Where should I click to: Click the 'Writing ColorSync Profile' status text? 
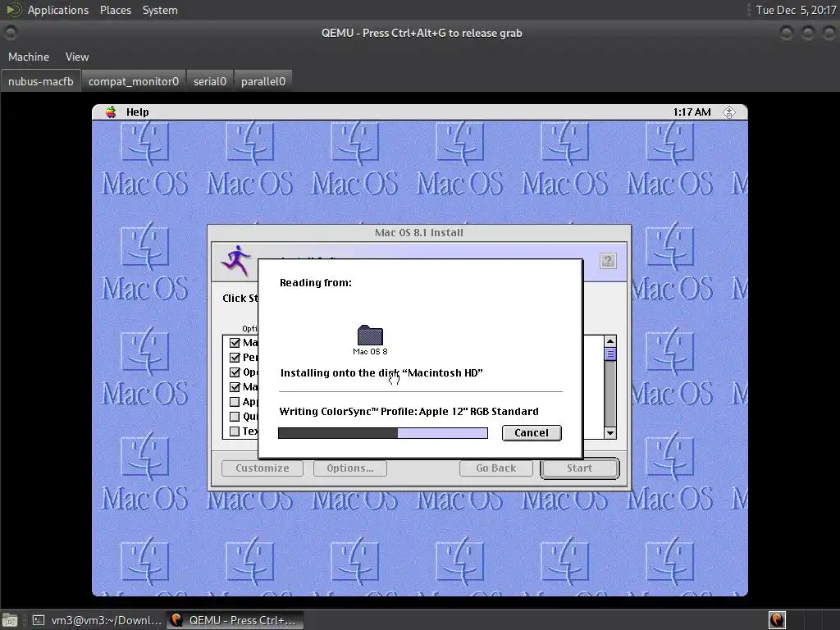tap(409, 412)
